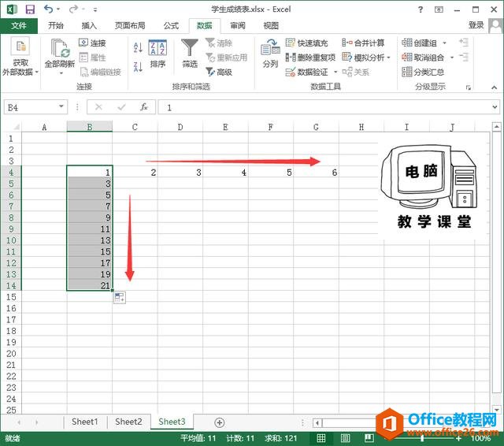This screenshot has width=504, height=446.
Task: Open the Outline group dialog launcher
Action: coord(469,87)
